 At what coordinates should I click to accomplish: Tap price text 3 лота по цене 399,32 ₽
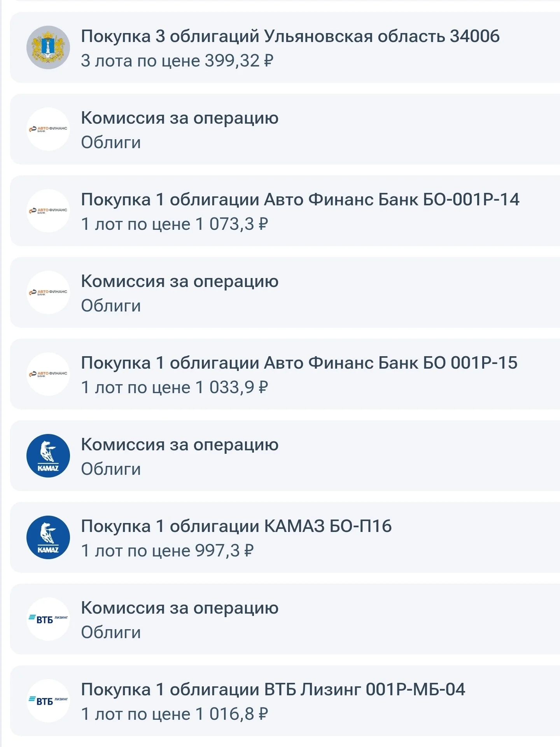[x=177, y=61]
